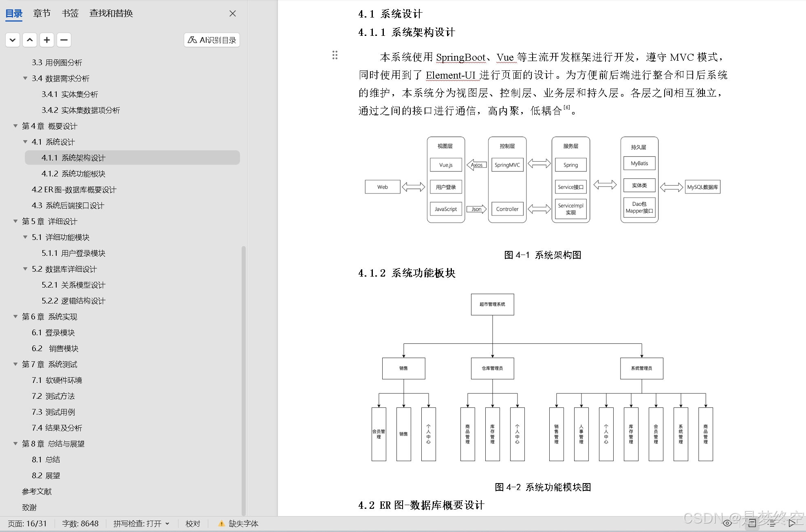Click the collapse-all chevron up icon
The height and width of the screenshot is (532, 806).
tap(30, 40)
